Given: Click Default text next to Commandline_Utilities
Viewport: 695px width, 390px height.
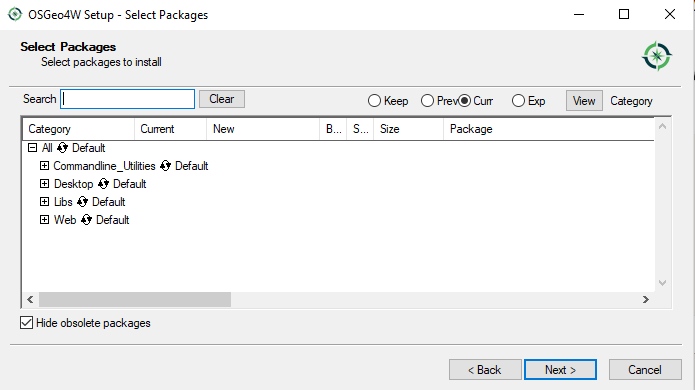Looking at the screenshot, I should click(191, 166).
